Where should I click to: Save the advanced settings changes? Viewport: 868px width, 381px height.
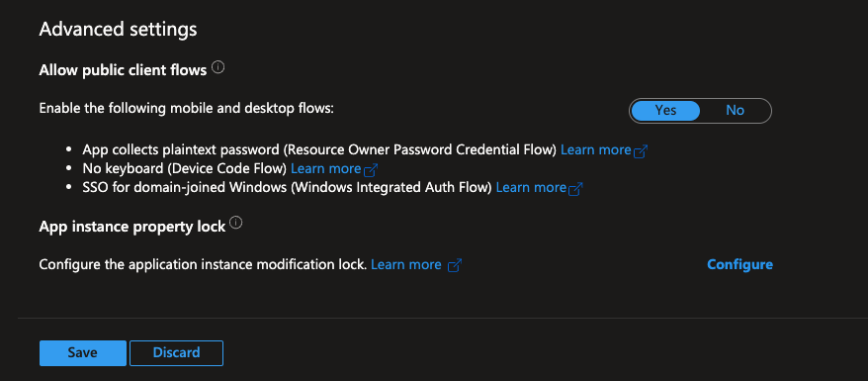(82, 352)
